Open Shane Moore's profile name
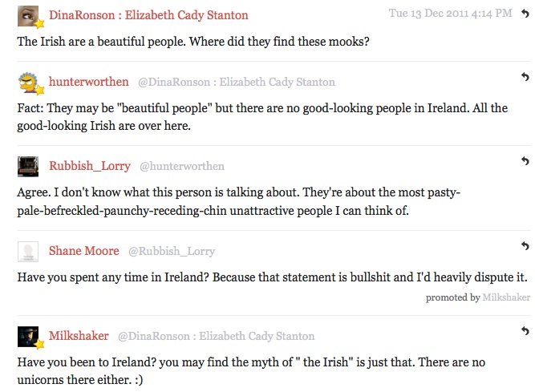The width and height of the screenshot is (535, 392). (83, 251)
